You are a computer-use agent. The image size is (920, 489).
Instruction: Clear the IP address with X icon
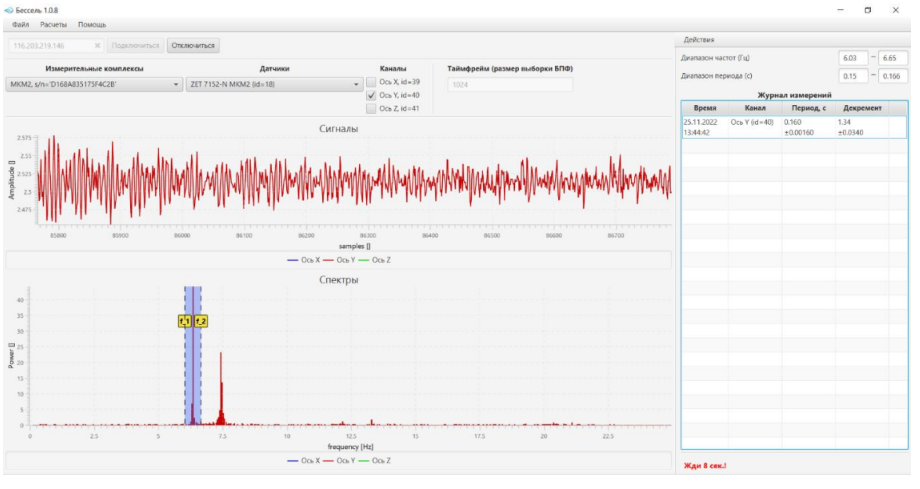[97, 45]
